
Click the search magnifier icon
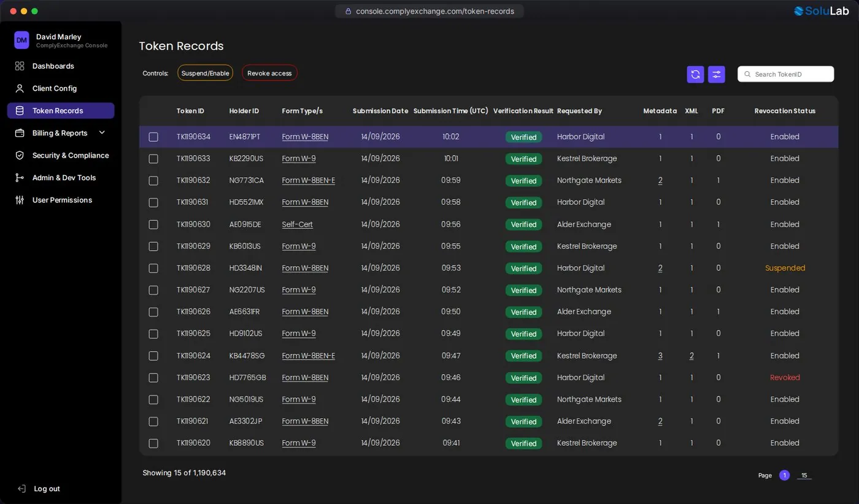click(x=747, y=74)
